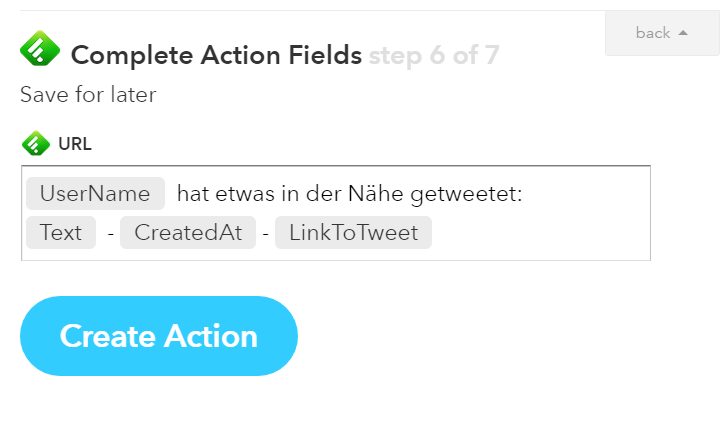The height and width of the screenshot is (436, 723).
Task: Click the Complete Action Fields heading
Action: point(216,55)
